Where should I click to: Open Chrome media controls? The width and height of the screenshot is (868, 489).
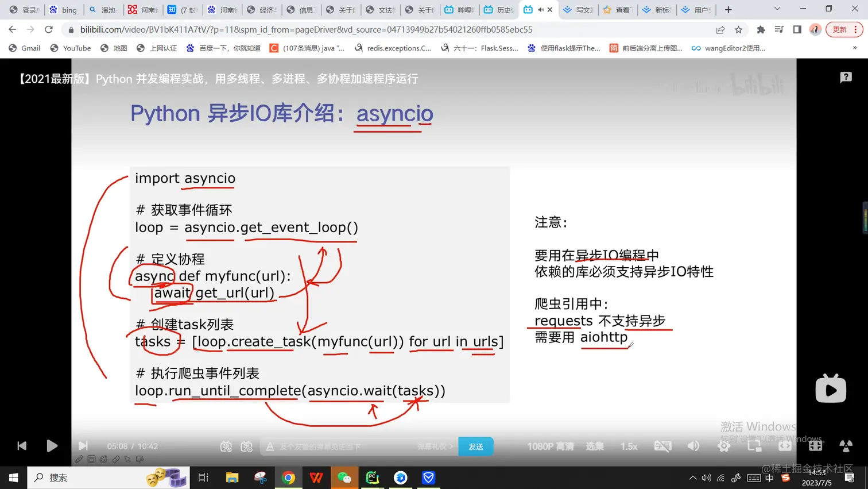click(779, 29)
